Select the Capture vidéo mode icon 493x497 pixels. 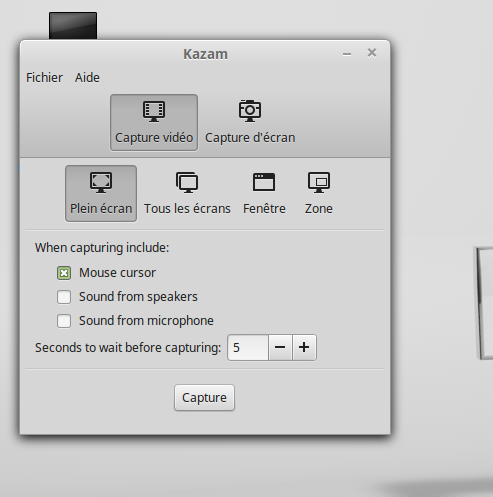click(x=154, y=111)
